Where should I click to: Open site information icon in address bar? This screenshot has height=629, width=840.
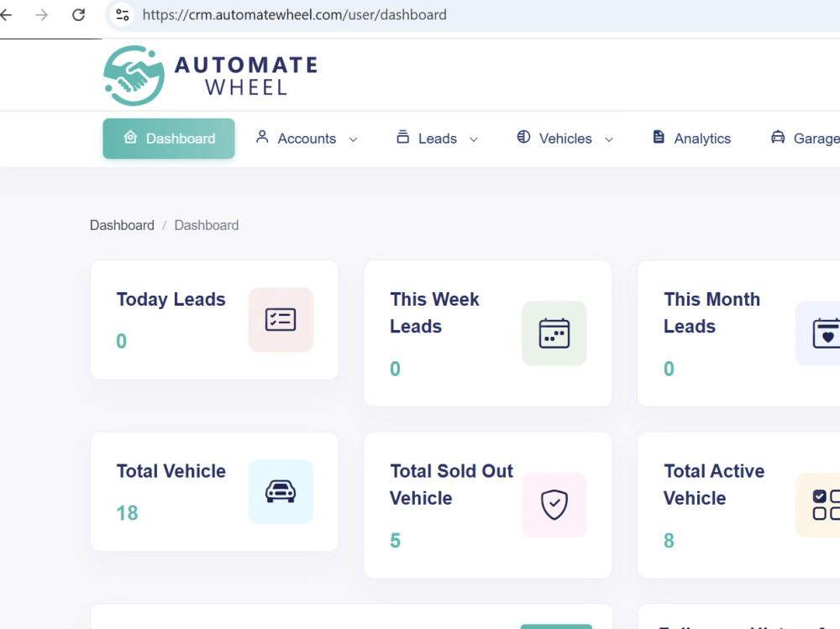coord(123,15)
